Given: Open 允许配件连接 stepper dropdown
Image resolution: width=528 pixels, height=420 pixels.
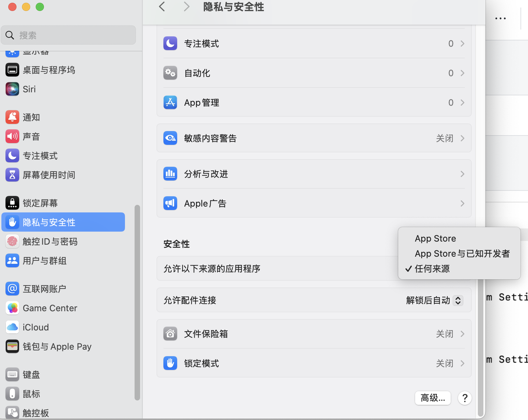Looking at the screenshot, I should coord(457,300).
